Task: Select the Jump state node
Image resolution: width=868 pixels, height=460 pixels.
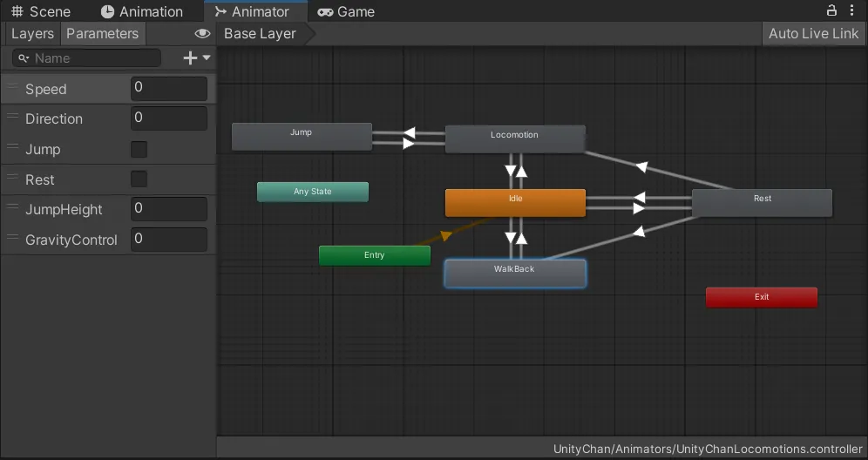Action: 302,136
